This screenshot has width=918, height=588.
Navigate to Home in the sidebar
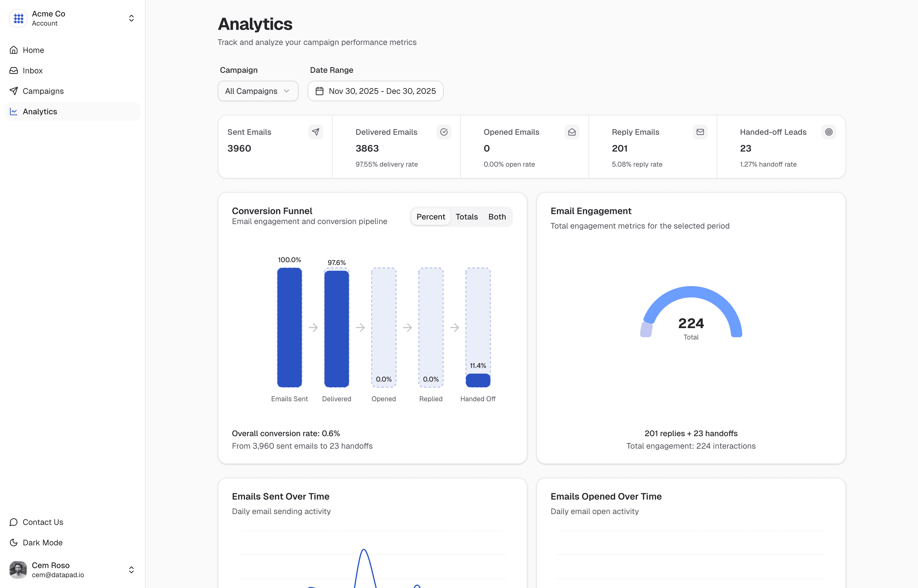[x=33, y=50]
